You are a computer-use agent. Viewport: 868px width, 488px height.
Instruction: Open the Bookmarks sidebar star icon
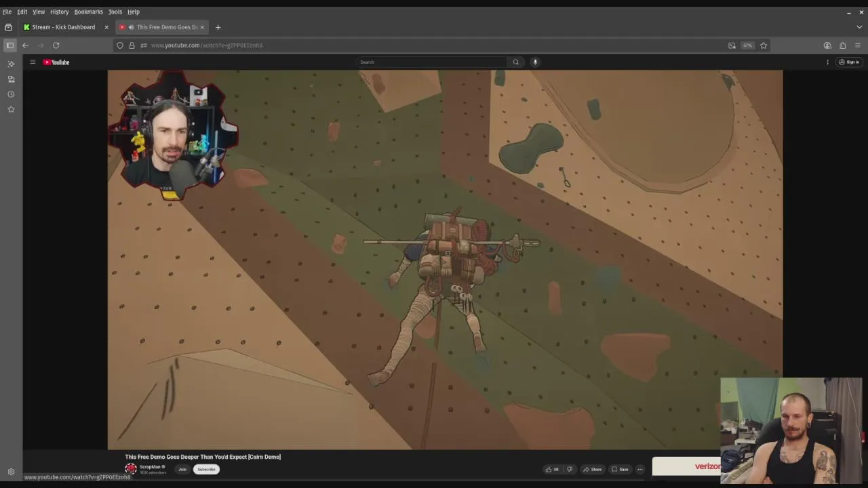(11, 109)
